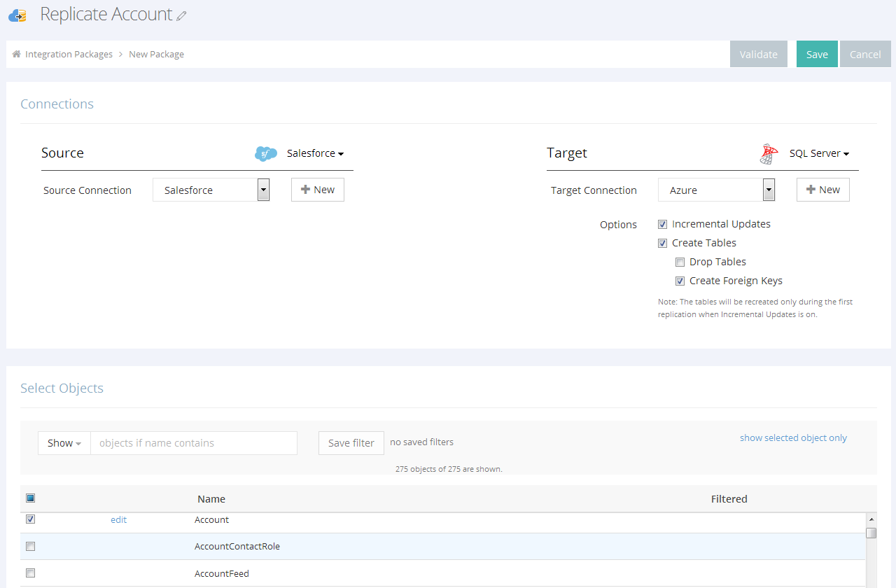The height and width of the screenshot is (588, 896).
Task: Toggle the select-all objects header checkbox
Action: (x=30, y=498)
